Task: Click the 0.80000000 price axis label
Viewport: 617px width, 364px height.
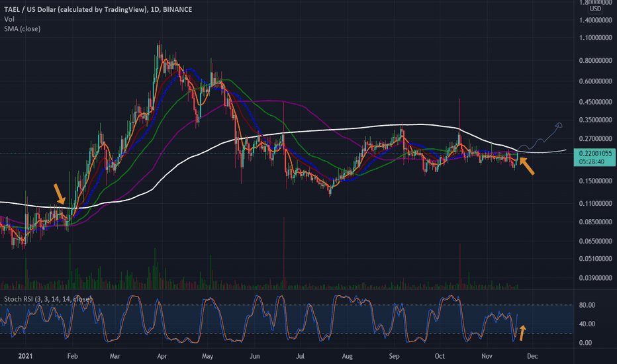Action: coord(595,60)
